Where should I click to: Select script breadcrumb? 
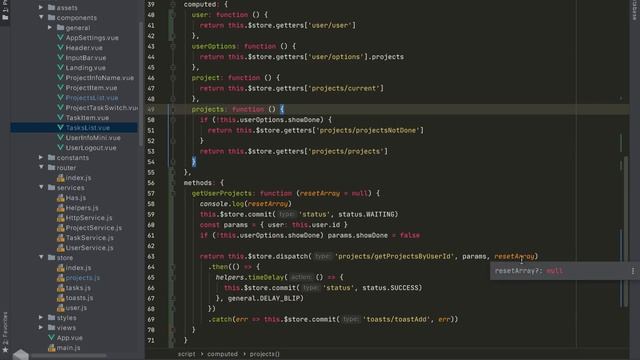(186, 354)
